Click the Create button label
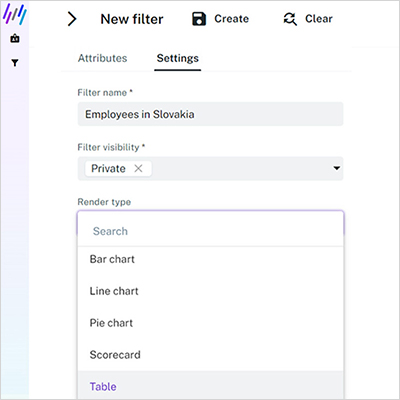Screen dimensions: 400x400 click(231, 19)
